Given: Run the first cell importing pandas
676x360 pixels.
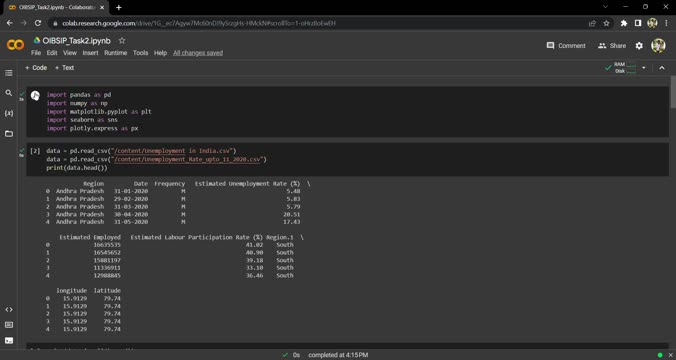Looking at the screenshot, I should click(35, 95).
